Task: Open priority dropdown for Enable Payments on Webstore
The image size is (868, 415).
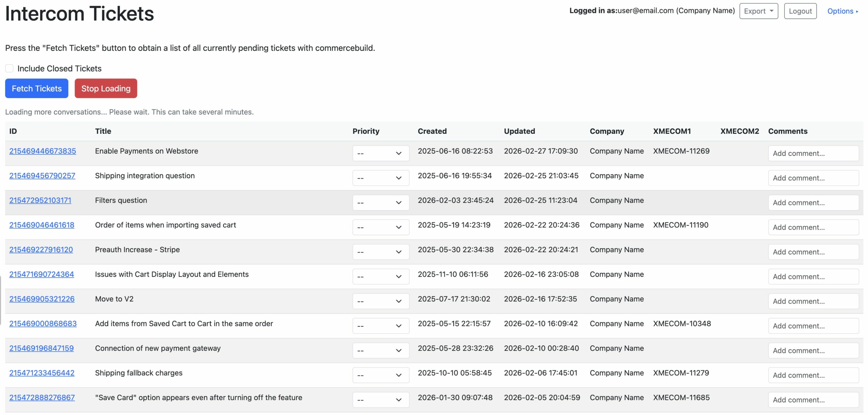Action: pyautogui.click(x=380, y=153)
